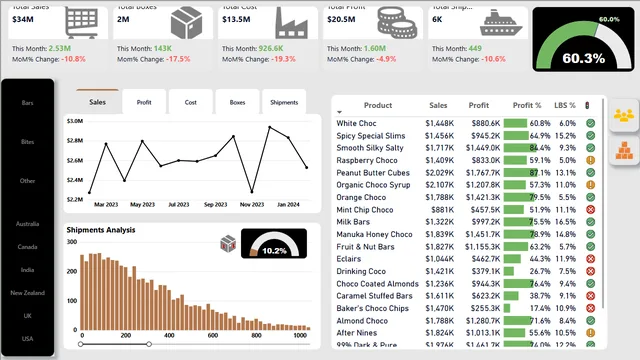Screen dimensions: 640x360
Task: Open the people view icon button
Action: coord(624,116)
